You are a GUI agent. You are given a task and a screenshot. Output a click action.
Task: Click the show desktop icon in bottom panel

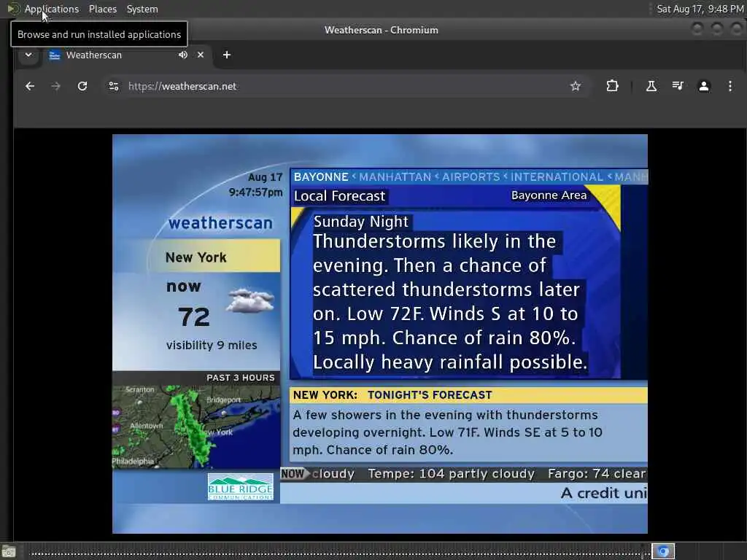pos(9,552)
